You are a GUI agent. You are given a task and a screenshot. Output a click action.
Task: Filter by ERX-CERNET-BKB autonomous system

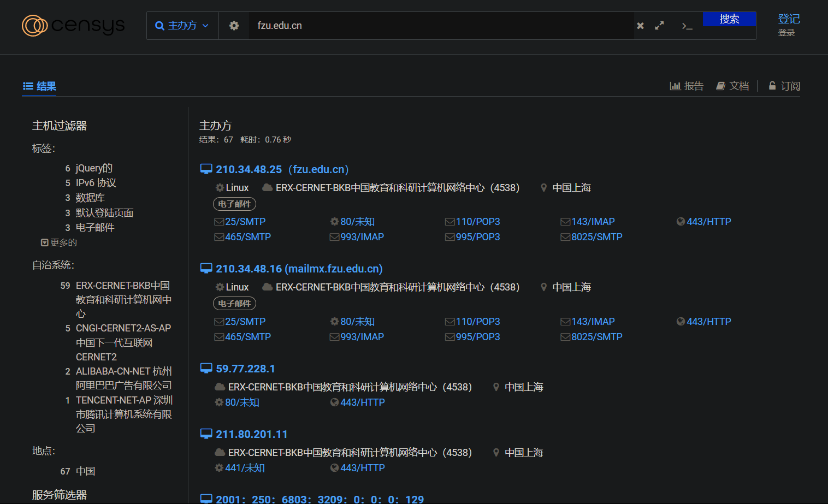(123, 299)
